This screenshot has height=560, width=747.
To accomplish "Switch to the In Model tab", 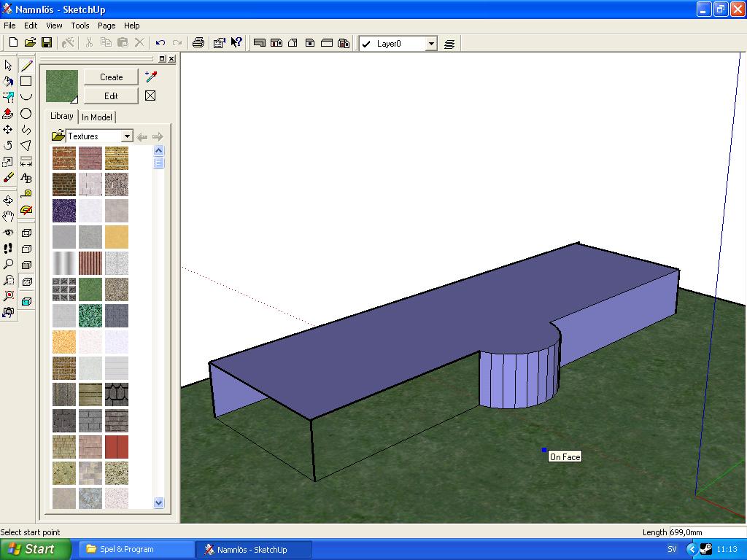I will [x=97, y=117].
